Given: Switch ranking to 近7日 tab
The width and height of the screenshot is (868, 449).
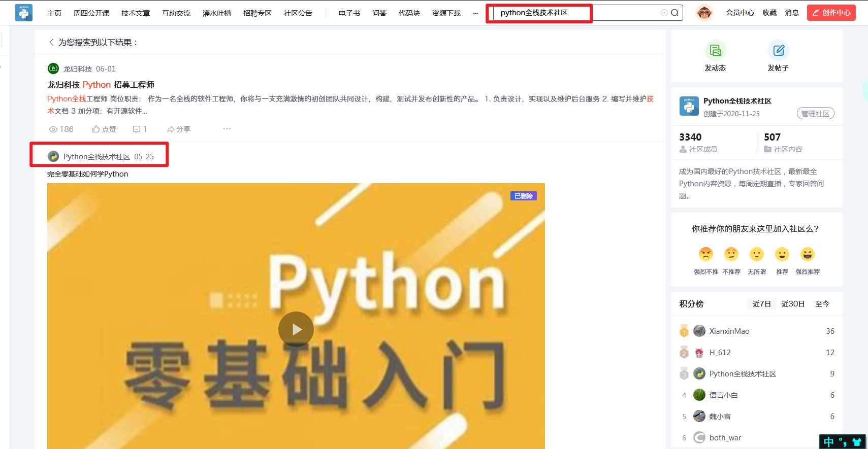Looking at the screenshot, I should (762, 304).
